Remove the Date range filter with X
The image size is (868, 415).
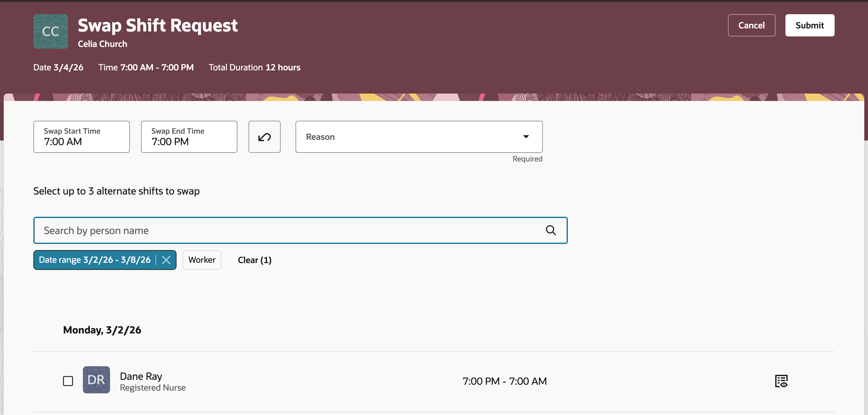pos(166,260)
